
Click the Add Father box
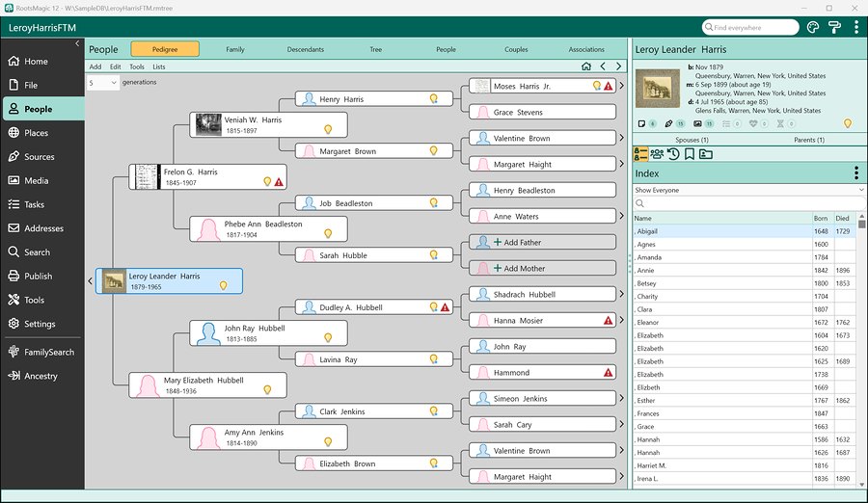pyautogui.click(x=542, y=242)
